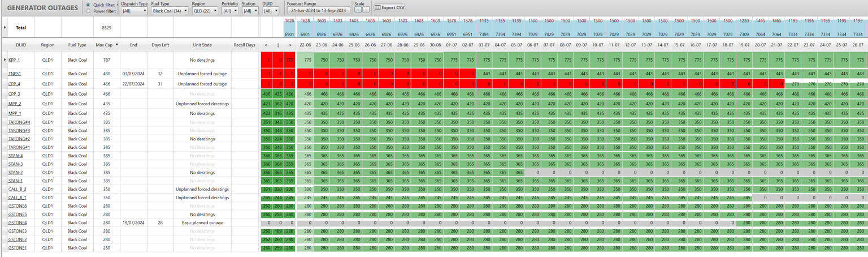This screenshot has height=257, width=868.
Task: Open the Dispatch Type dropdown
Action: click(134, 10)
